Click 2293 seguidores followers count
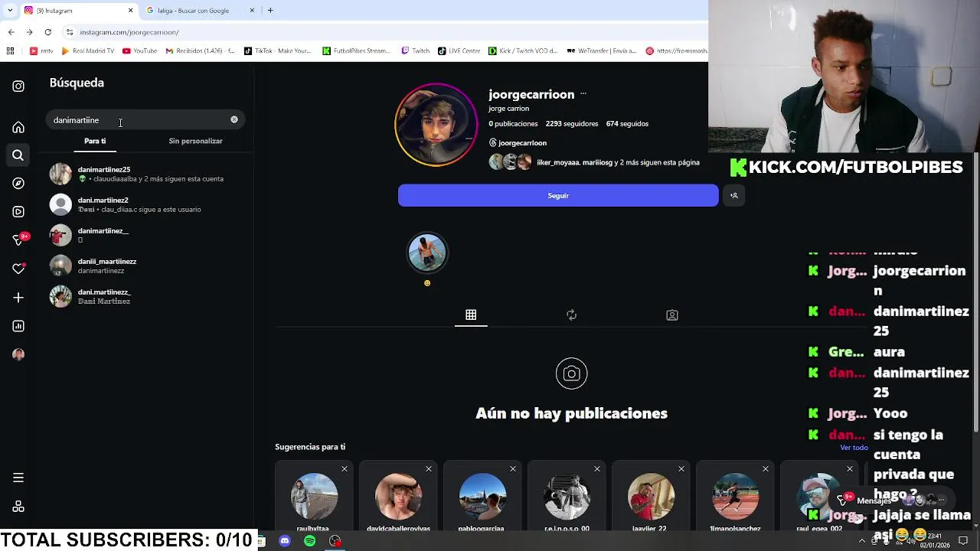The height and width of the screenshot is (551, 980). [572, 123]
